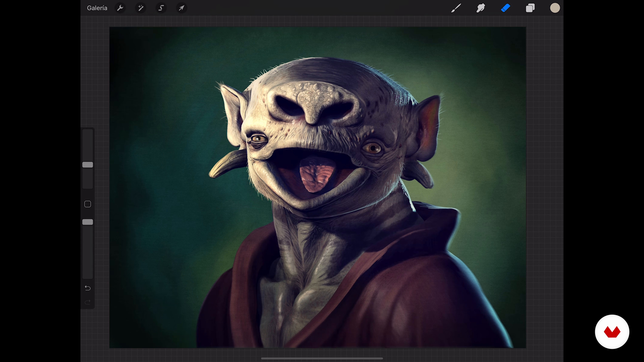
Task: Open the Actions wrench menu
Action: click(x=120, y=8)
